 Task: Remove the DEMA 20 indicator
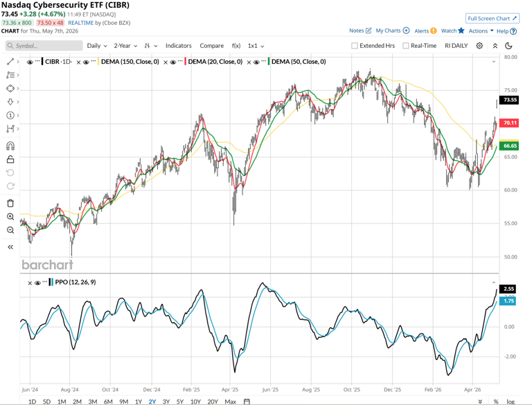pyautogui.click(x=166, y=62)
